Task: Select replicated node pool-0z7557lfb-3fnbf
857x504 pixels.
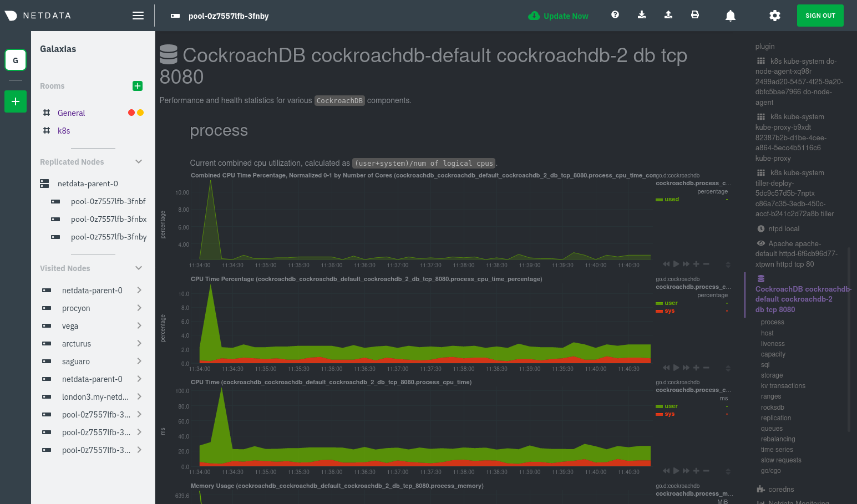Action: (108, 201)
